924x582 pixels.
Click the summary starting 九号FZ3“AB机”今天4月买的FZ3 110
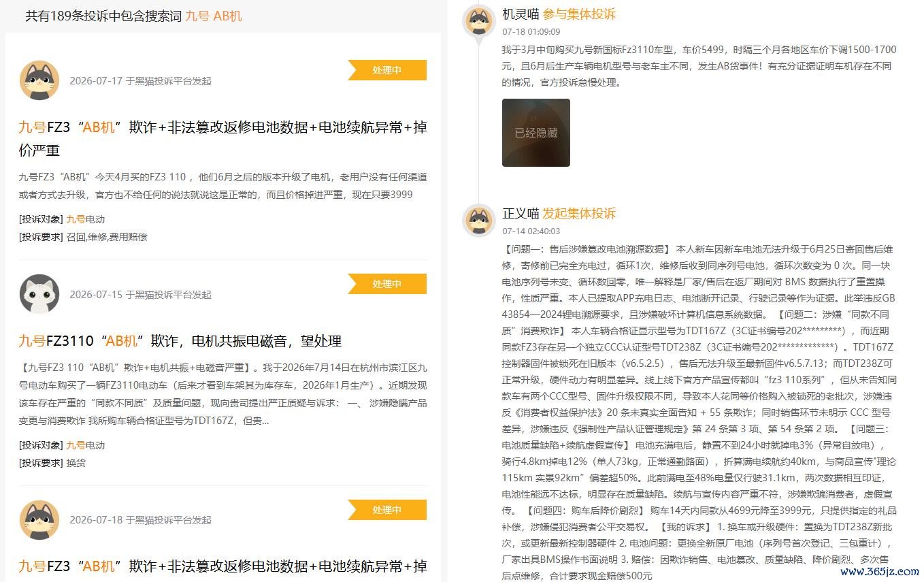point(223,186)
